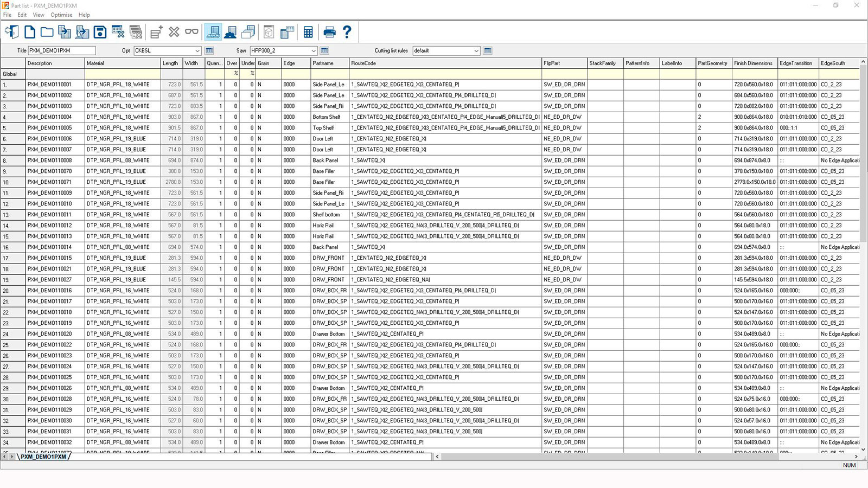Expand the Saw dropdown showing HPP300_2
The height and width of the screenshot is (488, 868).
(314, 51)
